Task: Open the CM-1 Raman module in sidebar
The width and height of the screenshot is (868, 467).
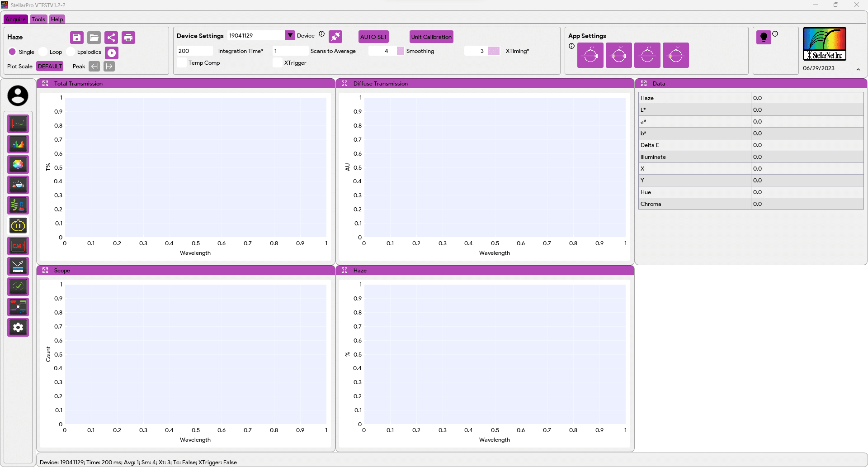Action: click(x=18, y=246)
